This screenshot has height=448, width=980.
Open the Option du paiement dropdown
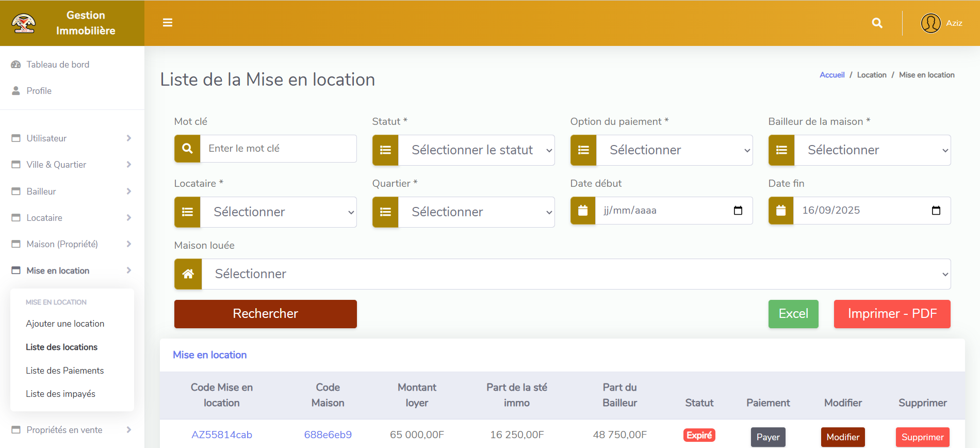pyautogui.click(x=674, y=150)
